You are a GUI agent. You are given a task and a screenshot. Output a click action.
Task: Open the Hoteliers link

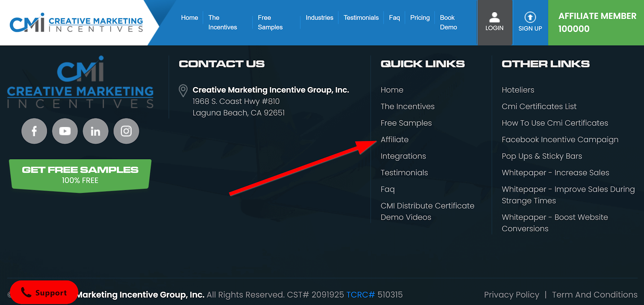[x=518, y=90]
